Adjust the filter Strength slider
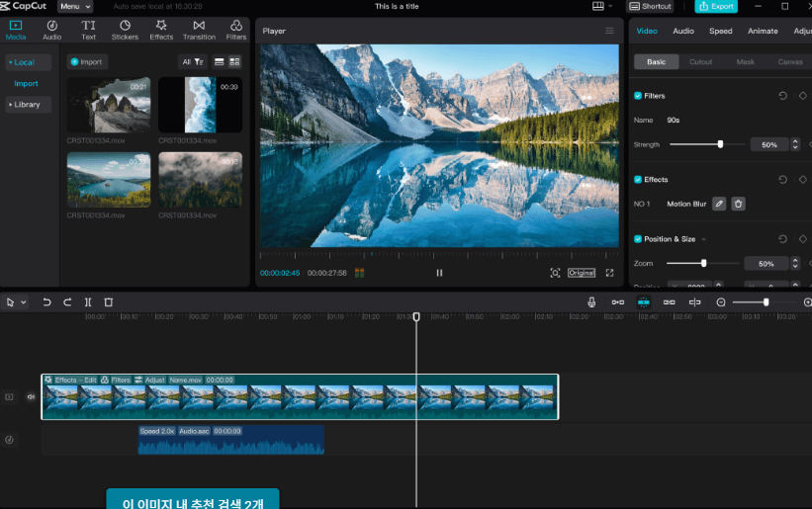The height and width of the screenshot is (509, 812). [720, 144]
